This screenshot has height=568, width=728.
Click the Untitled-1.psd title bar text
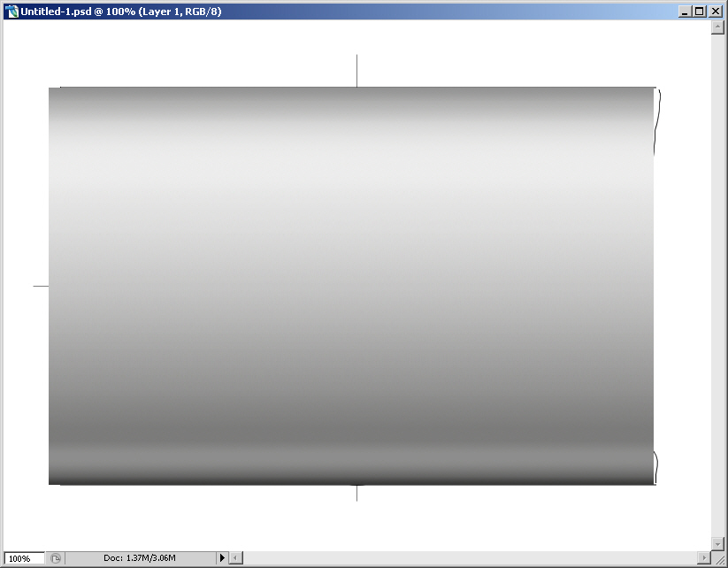click(120, 12)
